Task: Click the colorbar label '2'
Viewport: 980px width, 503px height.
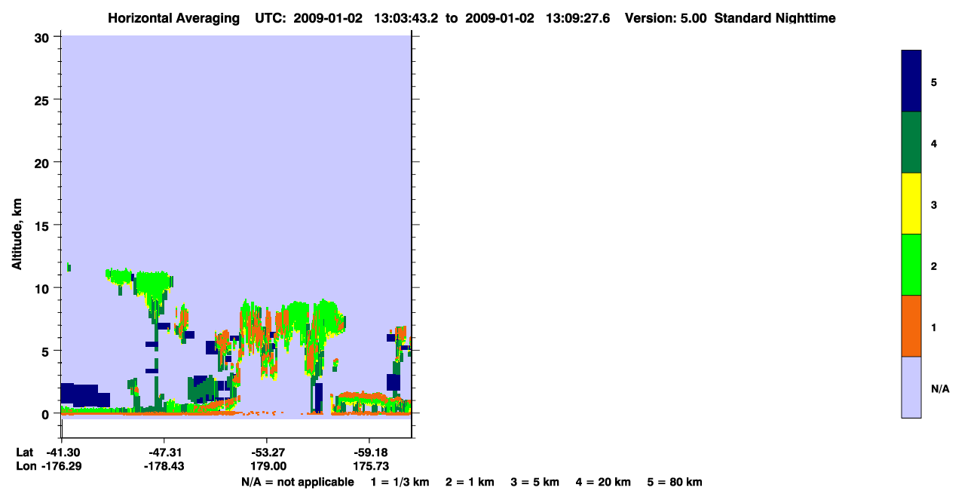Action: point(934,265)
